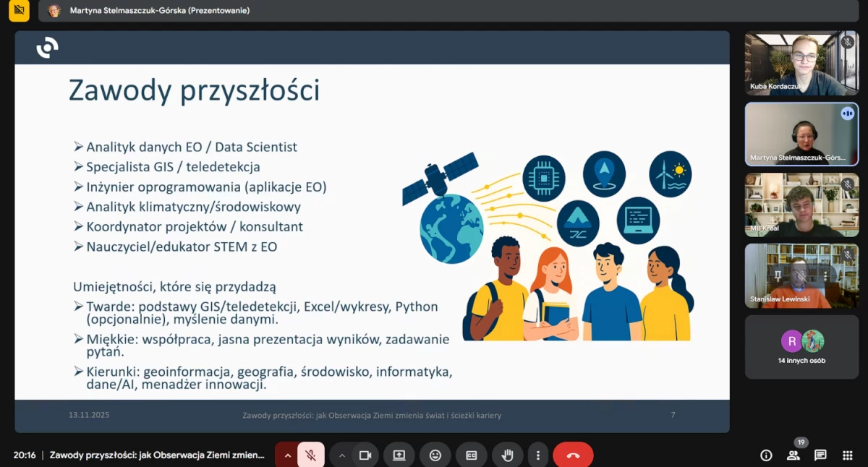Open video settings arrow beside camera
Viewport: 868px width, 467px height.
coord(342,455)
